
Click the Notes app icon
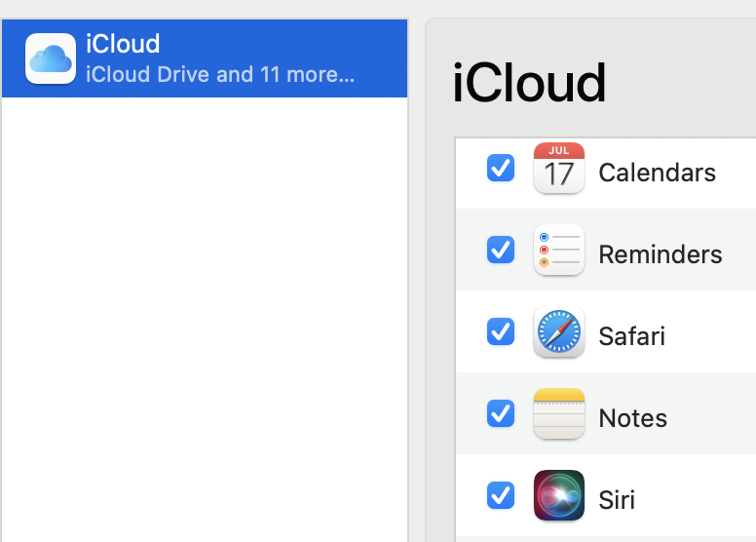coord(559,413)
